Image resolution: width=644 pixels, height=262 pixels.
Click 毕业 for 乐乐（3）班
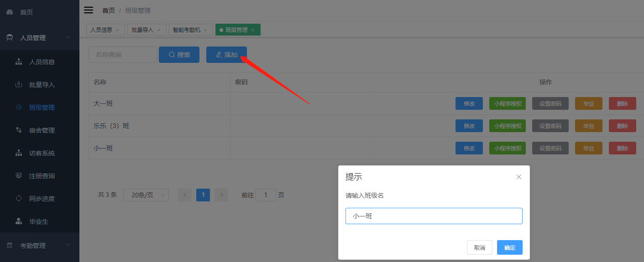(589, 126)
